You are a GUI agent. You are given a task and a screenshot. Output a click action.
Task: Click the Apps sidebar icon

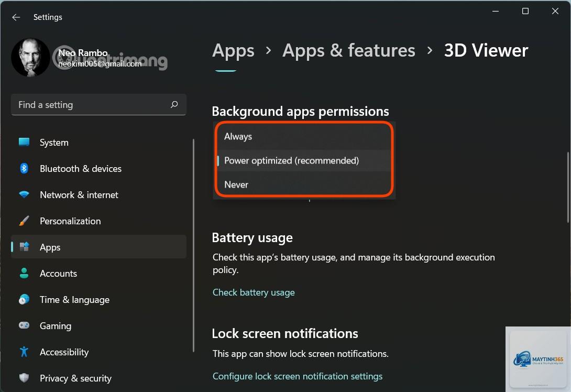(24, 247)
